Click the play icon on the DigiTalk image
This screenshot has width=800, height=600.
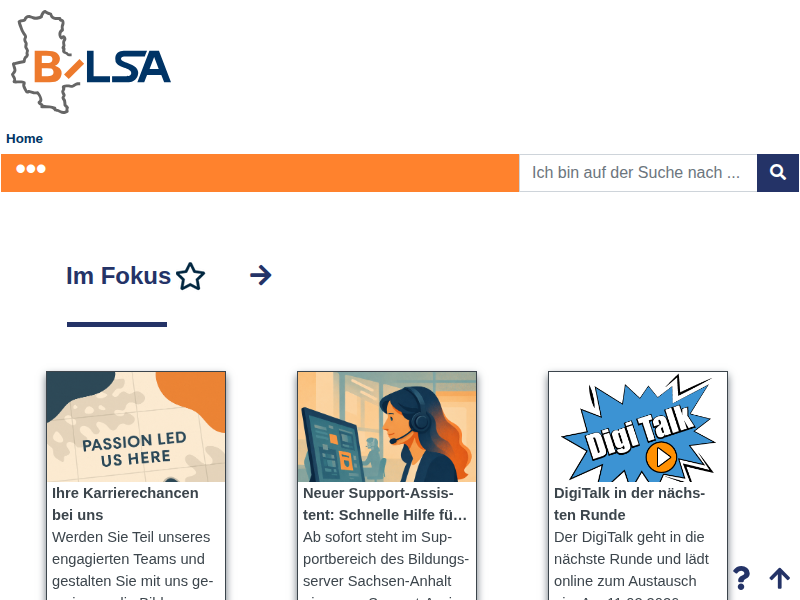661,457
